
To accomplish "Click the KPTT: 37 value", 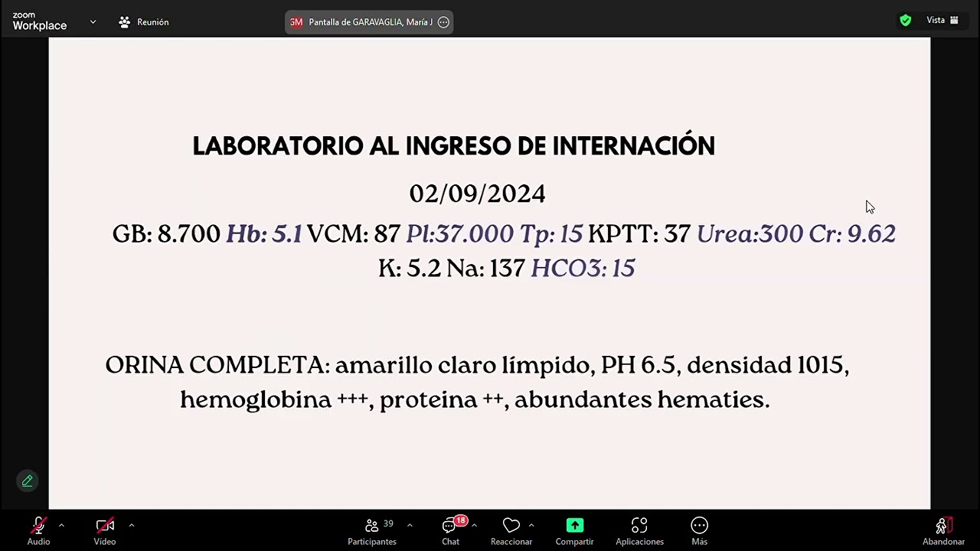I will 639,233.
